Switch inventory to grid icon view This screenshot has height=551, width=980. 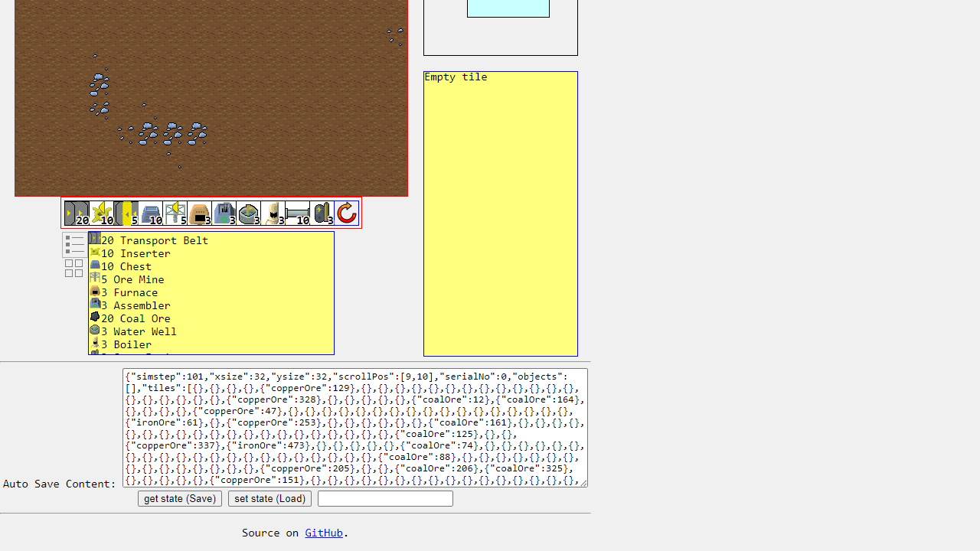74,268
